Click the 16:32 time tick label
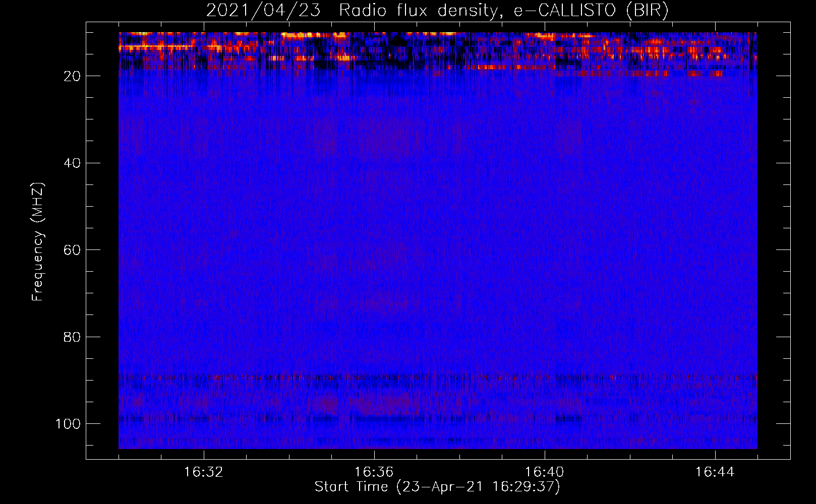 [204, 472]
